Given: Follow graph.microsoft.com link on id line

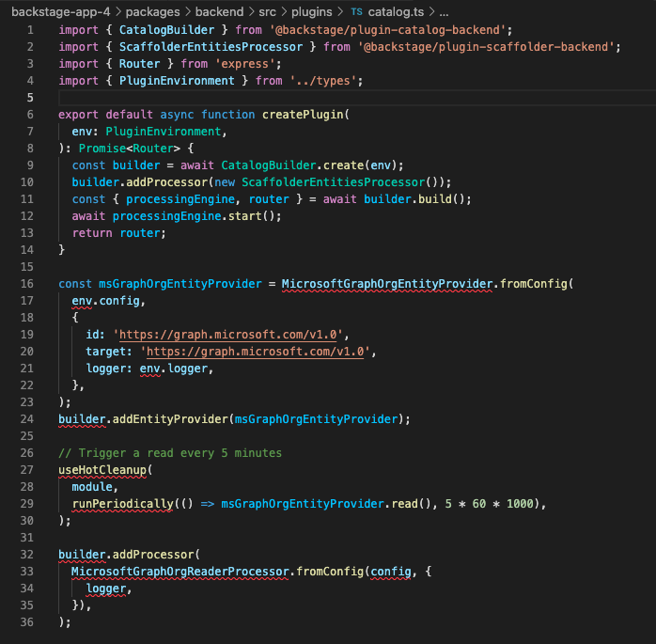Looking at the screenshot, I should (228, 335).
